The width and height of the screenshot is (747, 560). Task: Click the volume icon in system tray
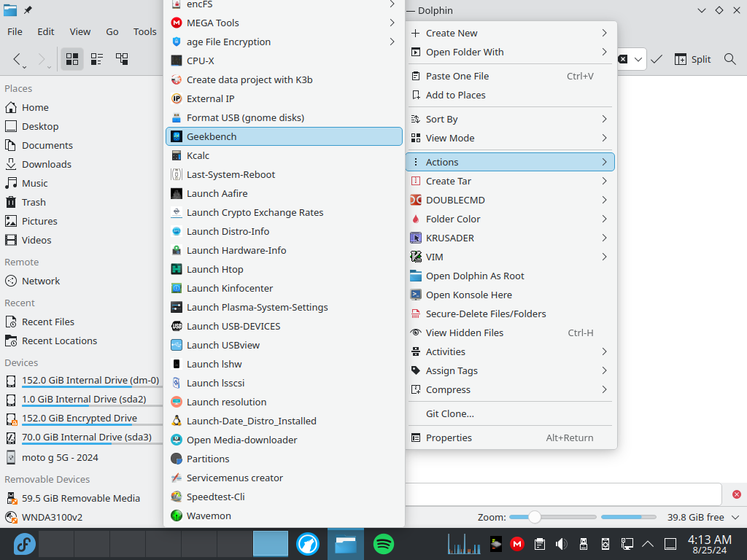pos(561,544)
